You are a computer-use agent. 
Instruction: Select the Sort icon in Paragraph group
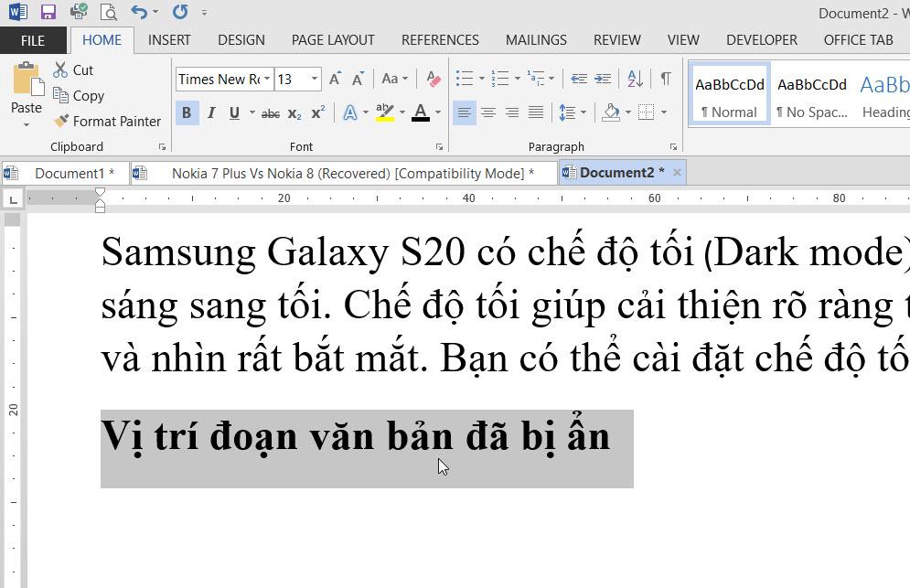pos(634,79)
